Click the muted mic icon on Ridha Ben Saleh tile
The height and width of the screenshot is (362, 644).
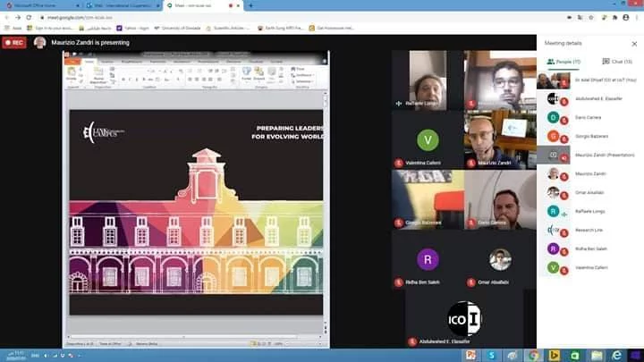coord(400,281)
